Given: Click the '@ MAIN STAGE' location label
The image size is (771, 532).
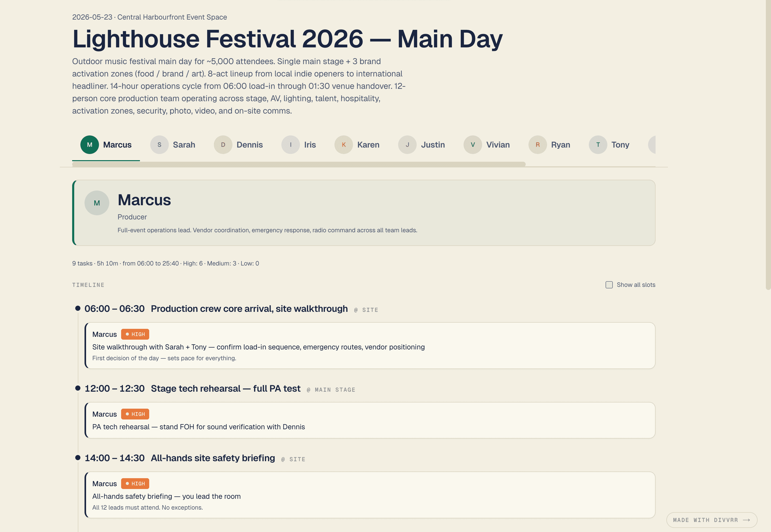Looking at the screenshot, I should click(x=331, y=390).
